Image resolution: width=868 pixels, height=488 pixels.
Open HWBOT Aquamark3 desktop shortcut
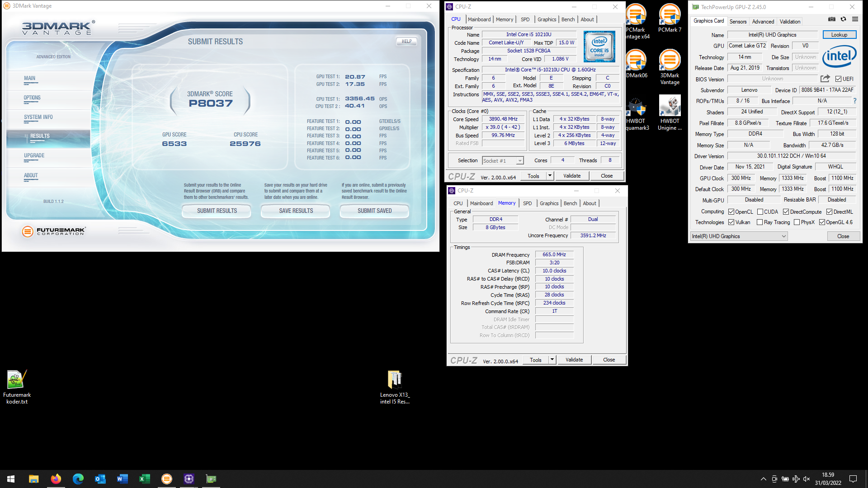637,113
